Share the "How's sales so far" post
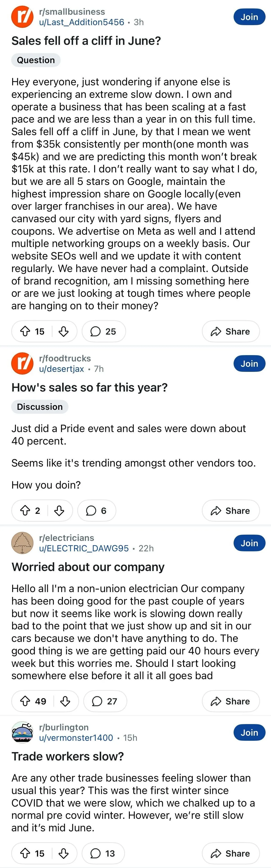Screen dimensions: 271x868 [x=231, y=511]
